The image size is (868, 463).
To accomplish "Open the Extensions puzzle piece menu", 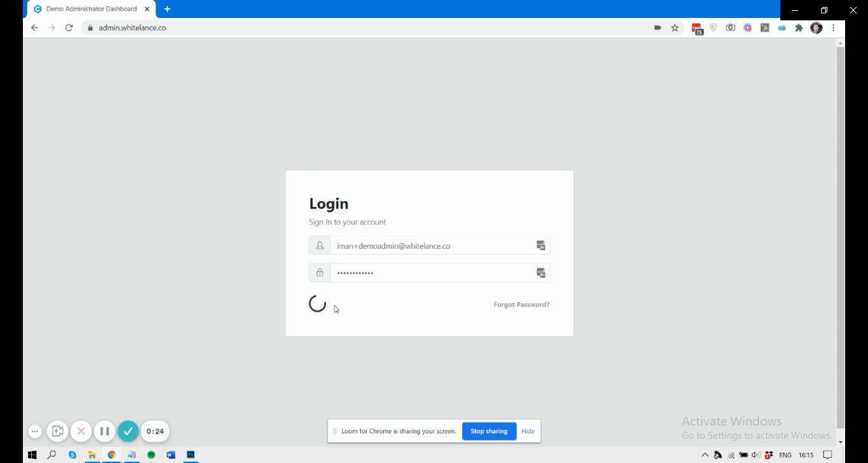I will pos(799,28).
